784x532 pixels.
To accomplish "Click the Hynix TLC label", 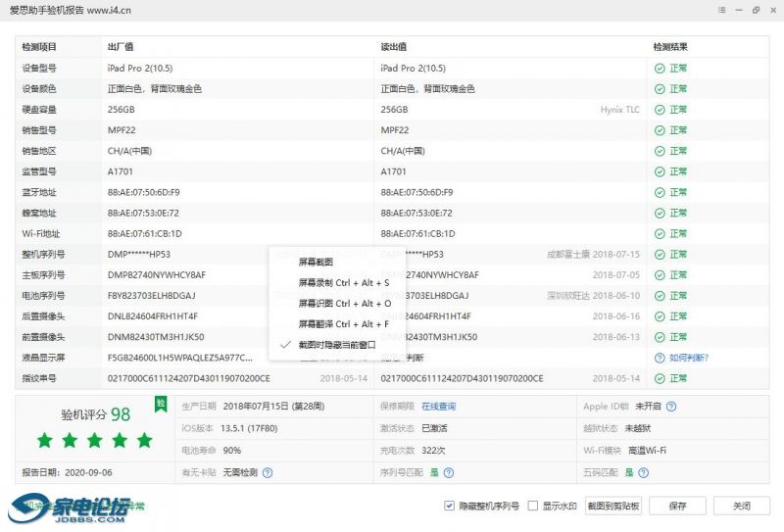I will (620, 110).
